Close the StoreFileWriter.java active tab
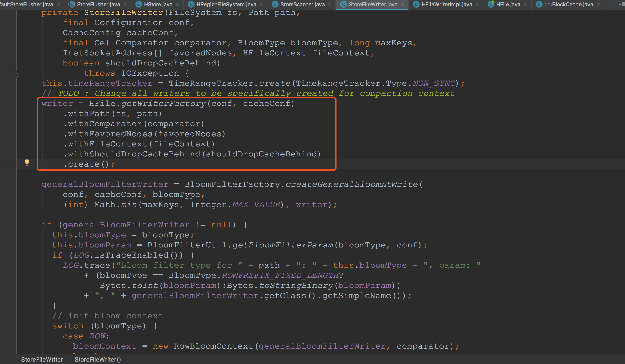Screen dimensions: 625x364 pyautogui.click(x=403, y=5)
